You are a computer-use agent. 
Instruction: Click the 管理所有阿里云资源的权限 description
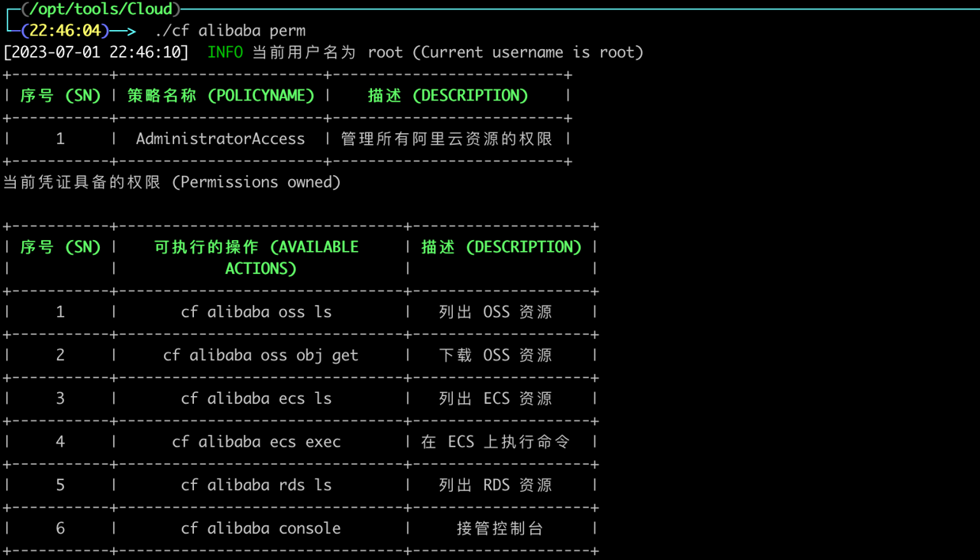(x=446, y=139)
